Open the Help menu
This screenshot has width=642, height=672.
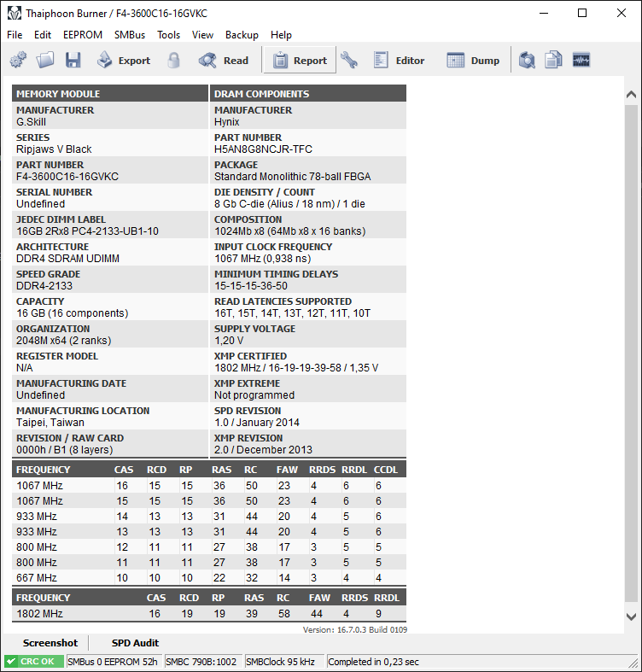281,35
